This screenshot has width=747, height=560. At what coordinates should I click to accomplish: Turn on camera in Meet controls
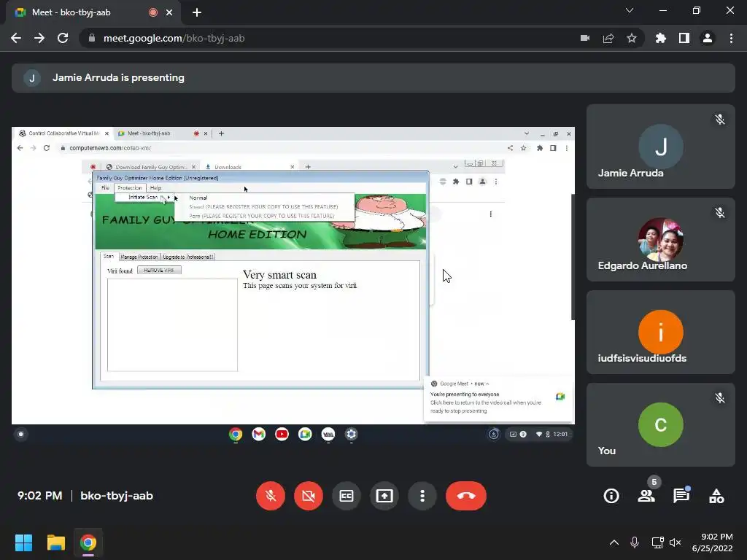tap(309, 496)
